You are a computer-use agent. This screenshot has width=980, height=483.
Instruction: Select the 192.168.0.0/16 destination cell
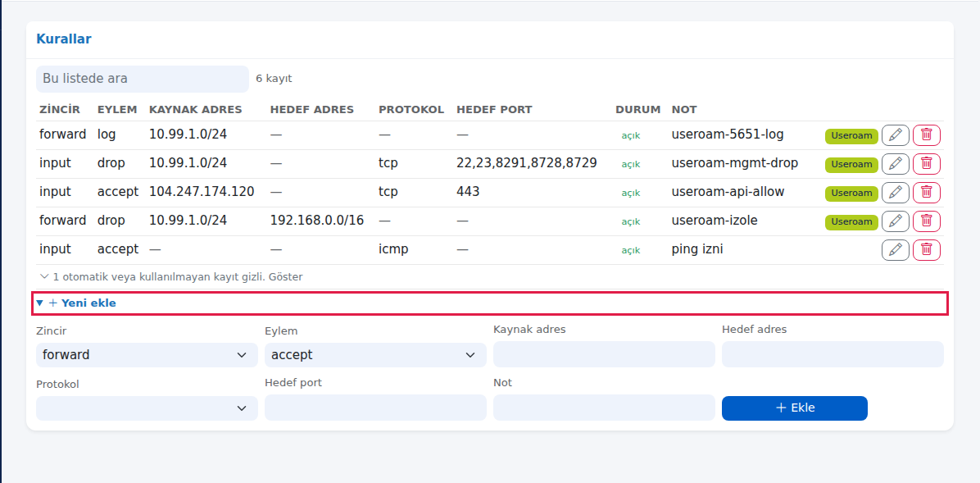coord(317,221)
